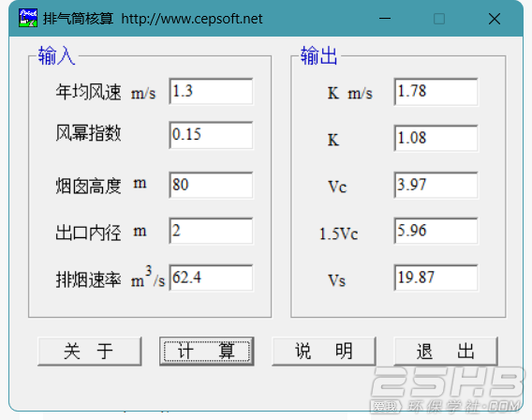Open the 关于 about dialog

pyautogui.click(x=90, y=351)
